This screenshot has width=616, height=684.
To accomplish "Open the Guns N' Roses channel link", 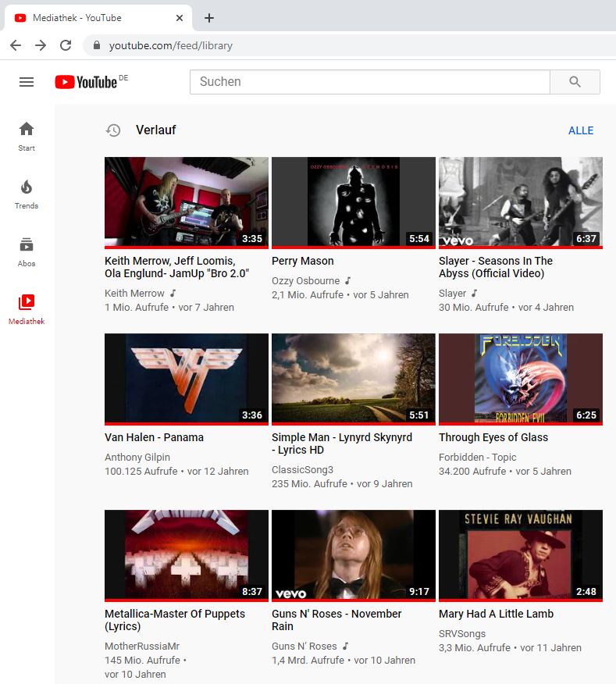I will point(304,646).
